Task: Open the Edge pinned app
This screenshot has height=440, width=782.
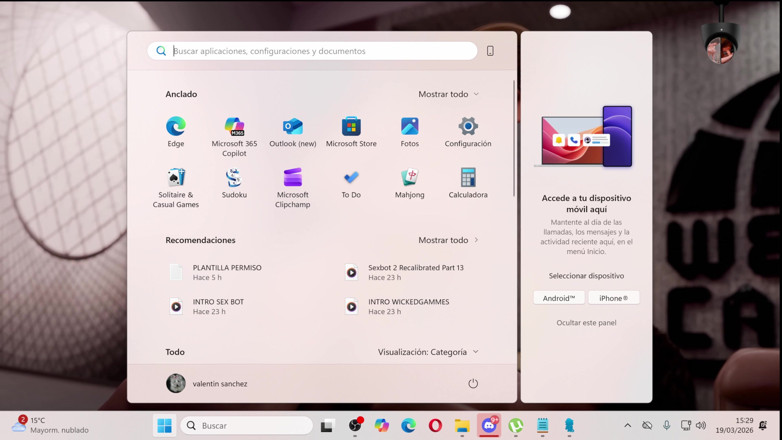Action: [x=176, y=132]
